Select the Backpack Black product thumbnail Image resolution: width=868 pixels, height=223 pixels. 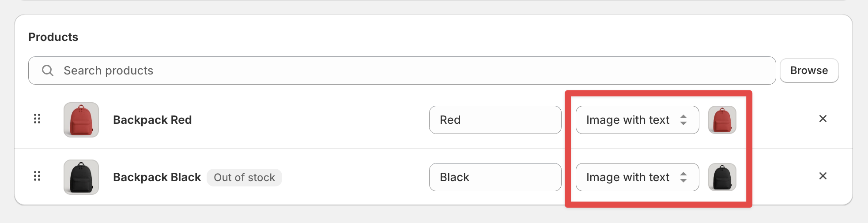click(x=81, y=177)
